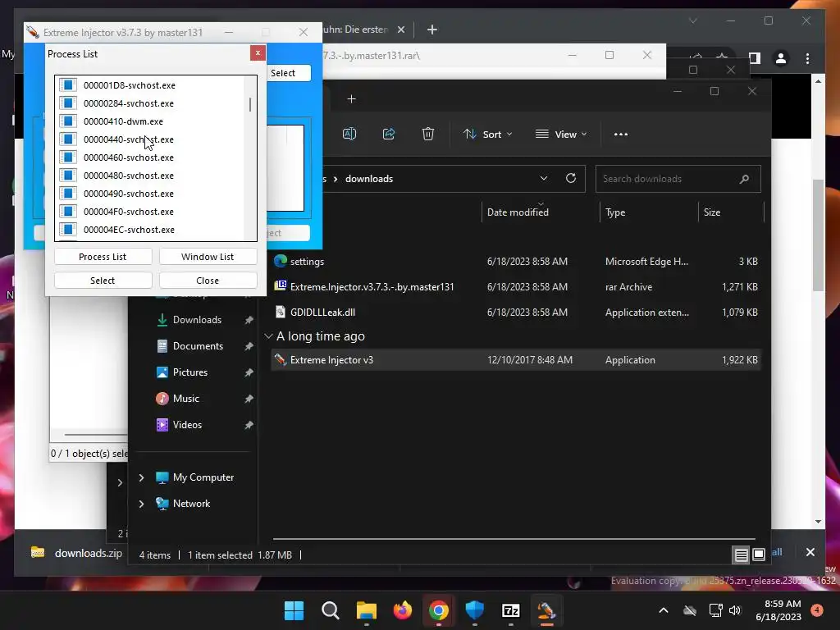Select Extreme Injector v3 application

coord(515,360)
